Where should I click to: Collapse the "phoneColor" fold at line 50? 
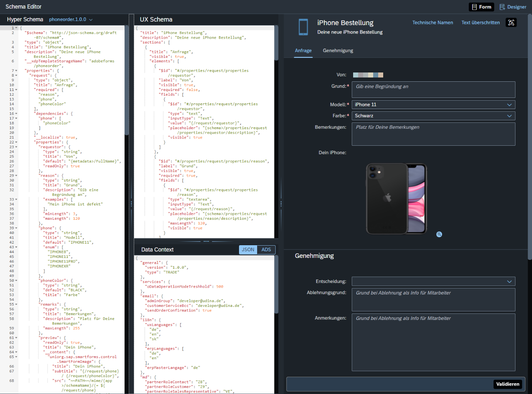pos(16,281)
